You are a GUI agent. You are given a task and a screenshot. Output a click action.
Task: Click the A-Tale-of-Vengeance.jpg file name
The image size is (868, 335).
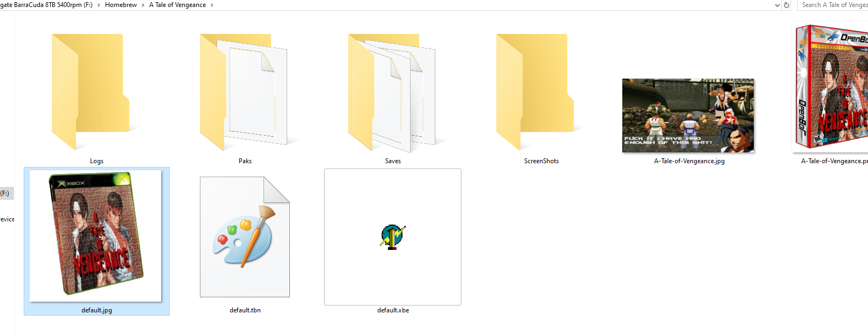(689, 161)
